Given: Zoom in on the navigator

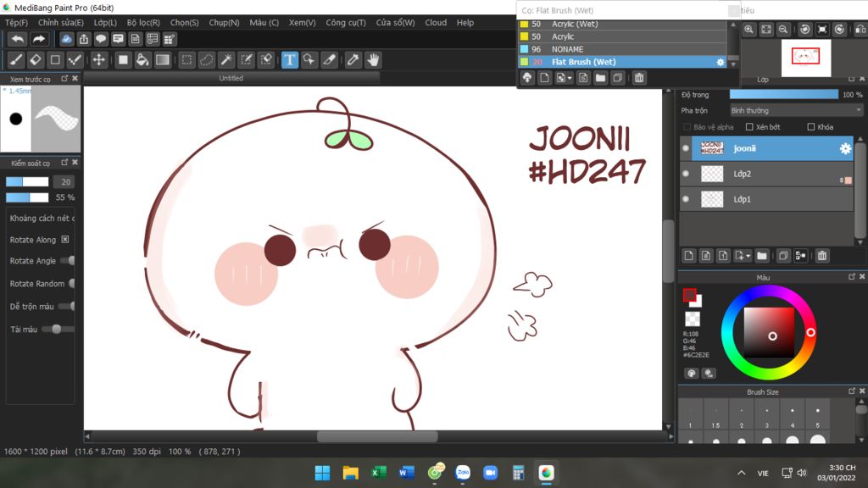Looking at the screenshot, I should click(x=749, y=30).
